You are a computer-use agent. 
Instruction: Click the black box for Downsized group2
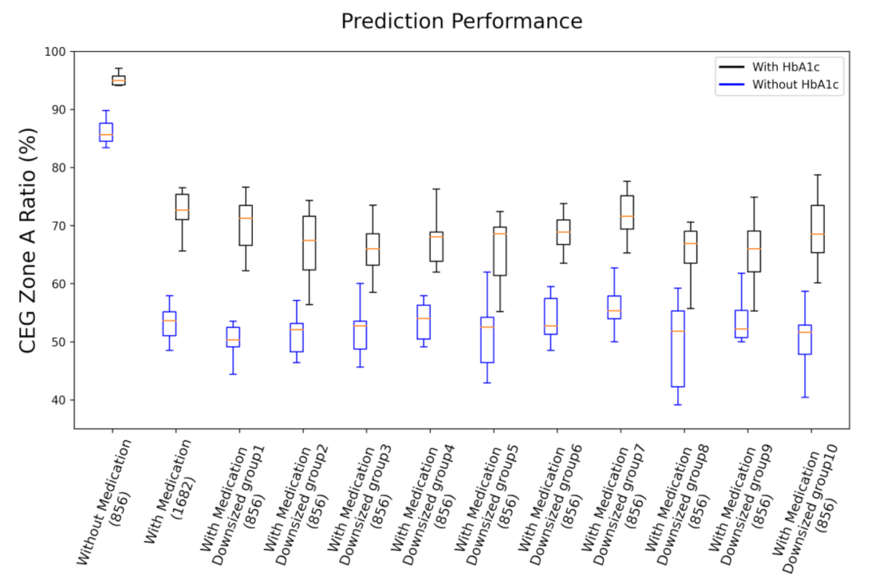[x=309, y=243]
